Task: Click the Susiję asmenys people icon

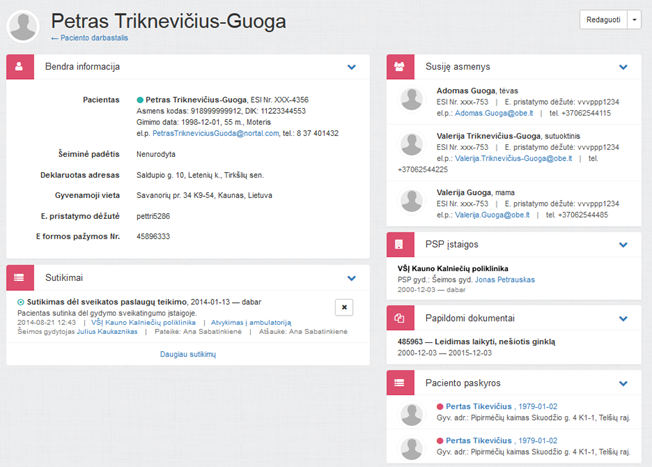Action: tap(400, 67)
